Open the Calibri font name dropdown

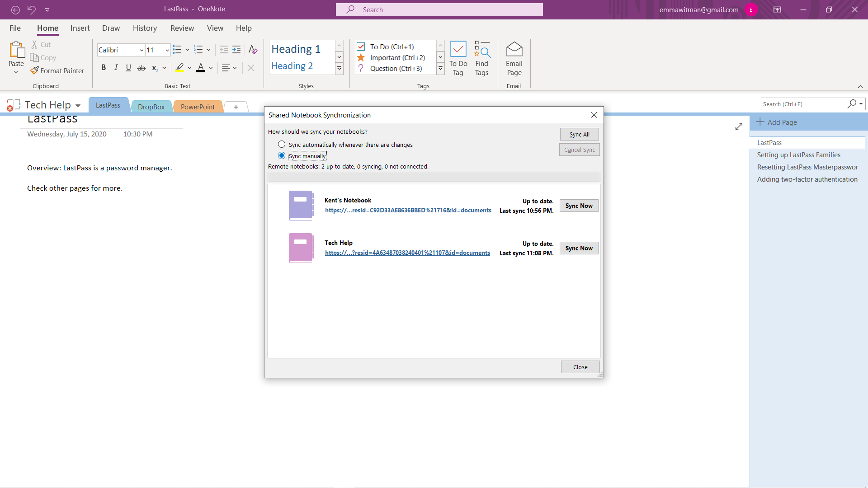(x=142, y=50)
